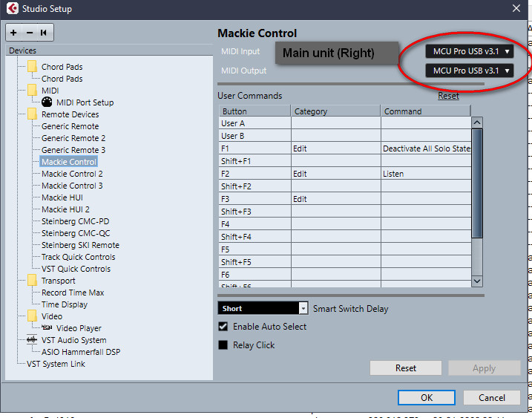Open the MIDI Input port dropdown
532x418 pixels.
click(x=469, y=52)
